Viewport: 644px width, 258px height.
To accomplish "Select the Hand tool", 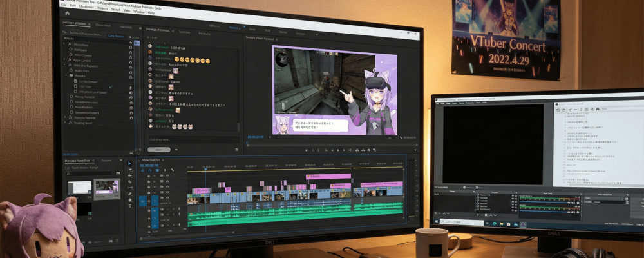I will point(130,199).
